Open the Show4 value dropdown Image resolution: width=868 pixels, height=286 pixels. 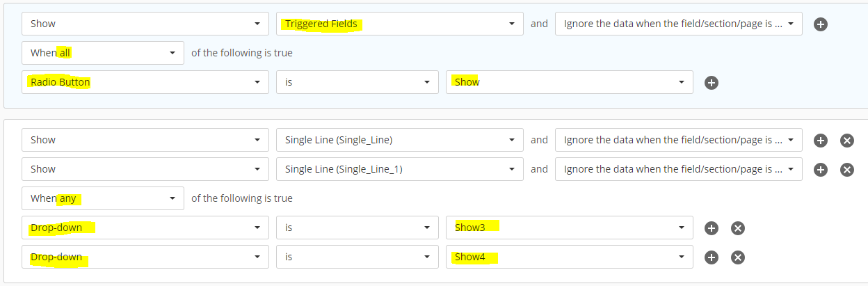coord(570,257)
